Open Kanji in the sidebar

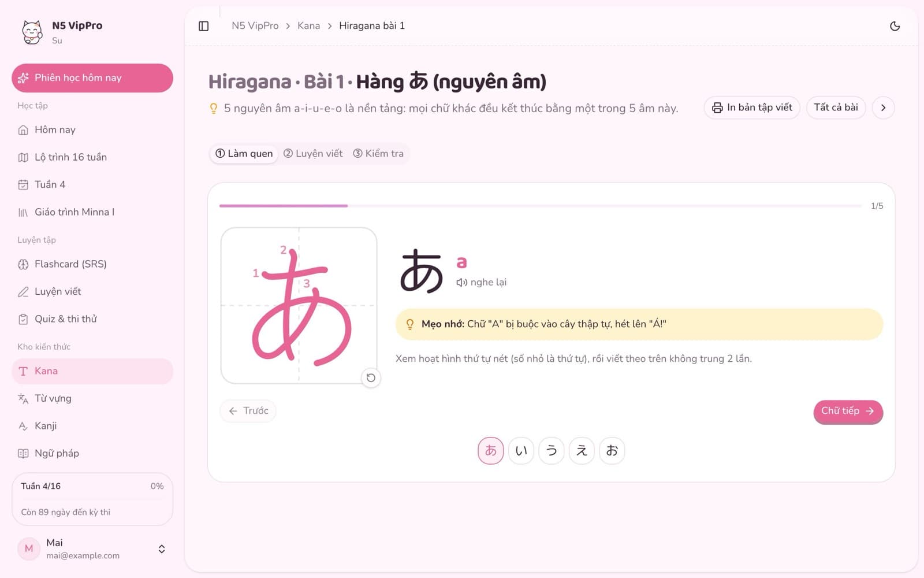pos(92,426)
